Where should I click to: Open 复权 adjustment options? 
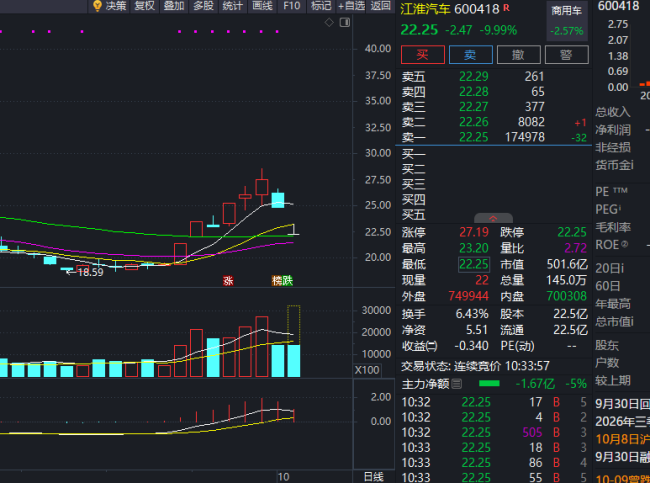[x=145, y=6]
